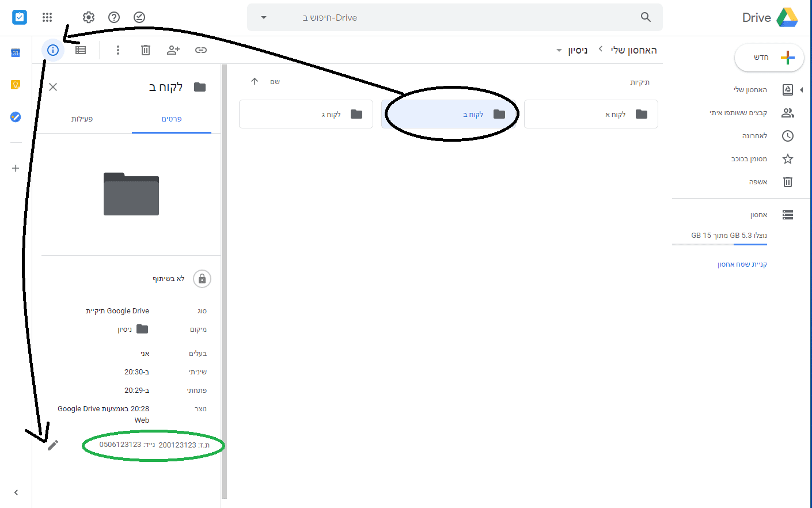812x508 pixels.
Task: Switch to the פרטים details tab
Action: click(x=172, y=119)
